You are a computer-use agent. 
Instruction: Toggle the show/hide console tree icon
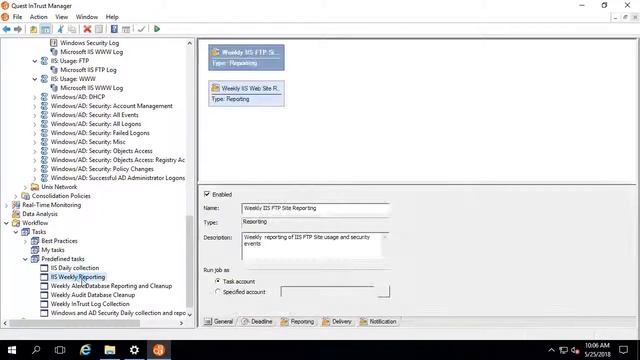46,29
